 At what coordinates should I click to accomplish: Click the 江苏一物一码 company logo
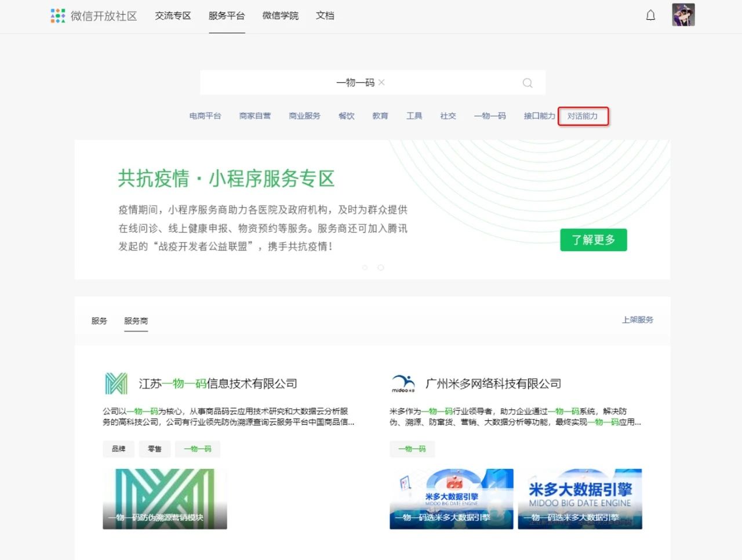(x=117, y=383)
